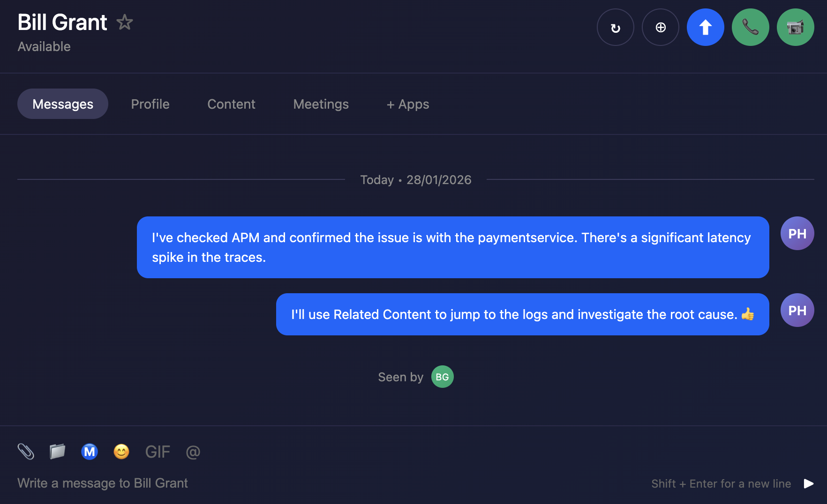Open the Content tab
This screenshot has height=504, width=827.
pos(231,104)
